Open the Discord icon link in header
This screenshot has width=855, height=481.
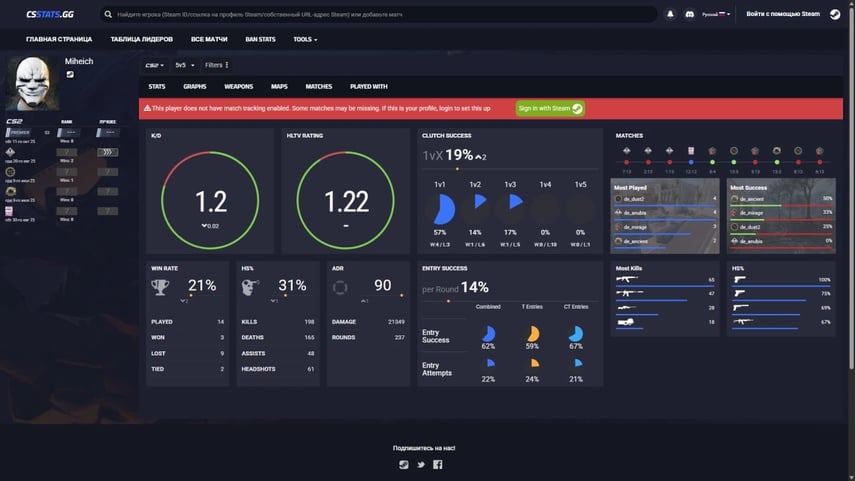[x=689, y=15]
